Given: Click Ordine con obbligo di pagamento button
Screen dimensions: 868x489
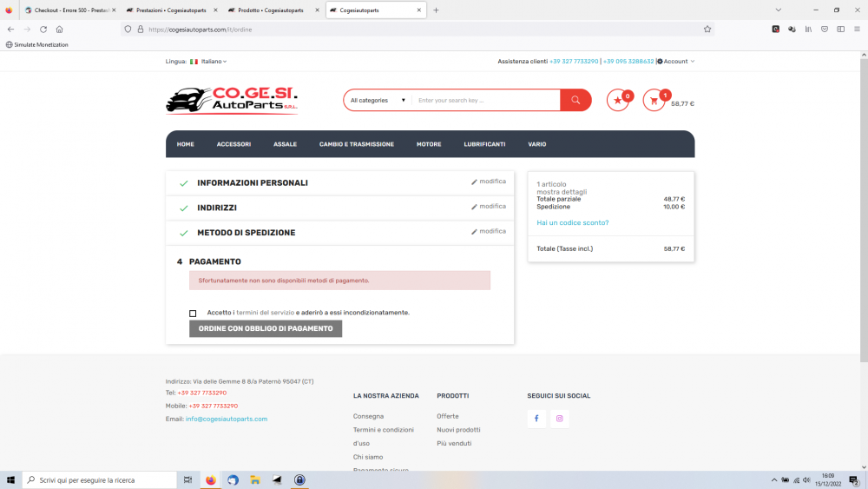Looking at the screenshot, I should (266, 328).
